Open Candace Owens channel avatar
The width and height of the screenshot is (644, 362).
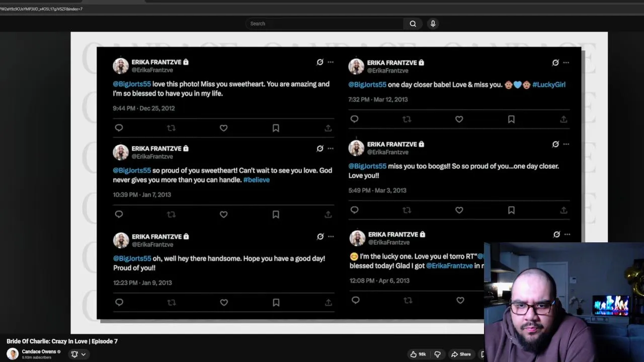pyautogui.click(x=12, y=354)
